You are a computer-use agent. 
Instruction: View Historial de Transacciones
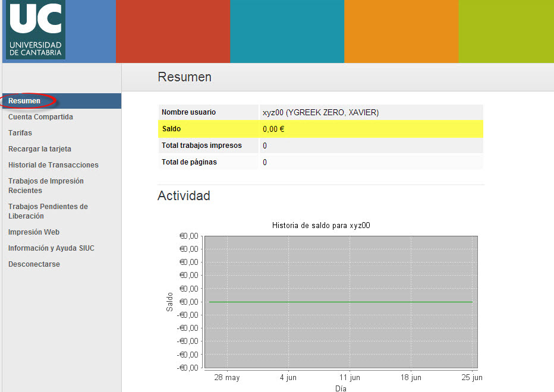pyautogui.click(x=53, y=165)
